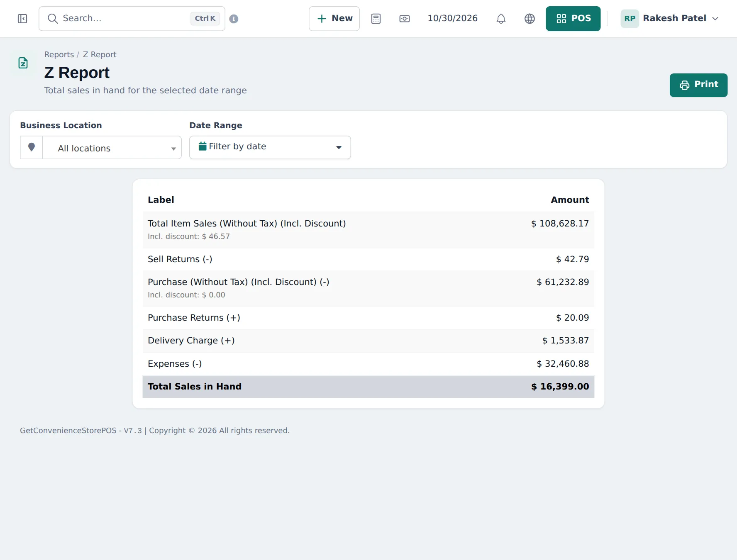Click the RP user avatar
The image size is (737, 560).
pyautogui.click(x=630, y=19)
